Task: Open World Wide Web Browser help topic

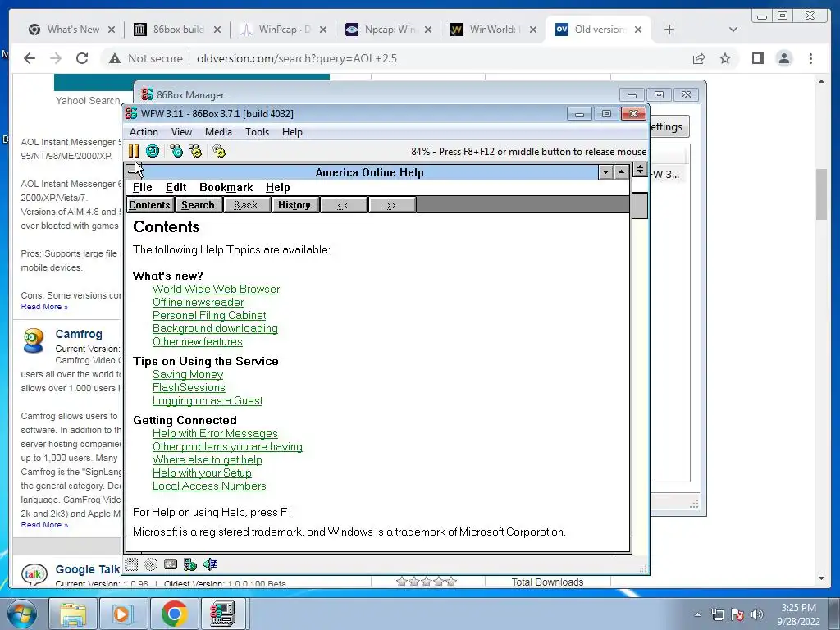Action: 216,289
